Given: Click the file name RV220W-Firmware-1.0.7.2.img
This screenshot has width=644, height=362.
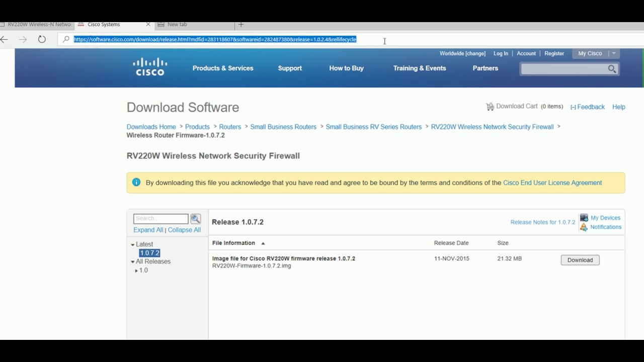Looking at the screenshot, I should (x=252, y=266).
